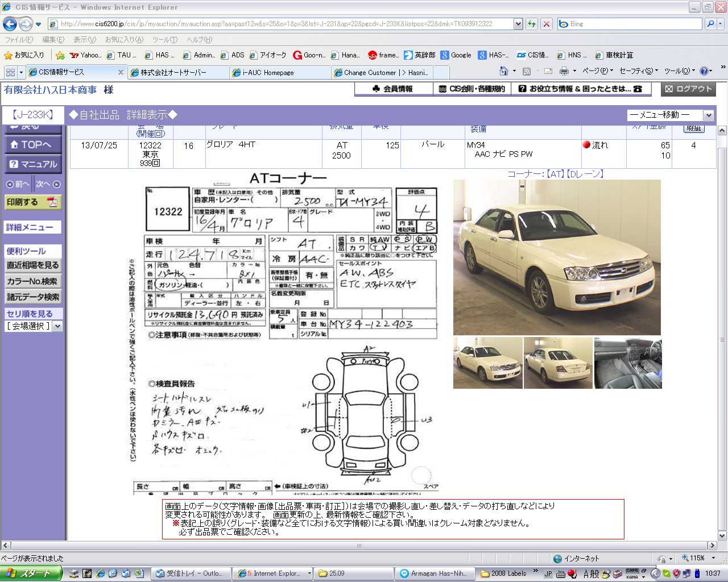Switch to the 株式会社オートサーバー tab

pyautogui.click(x=173, y=73)
